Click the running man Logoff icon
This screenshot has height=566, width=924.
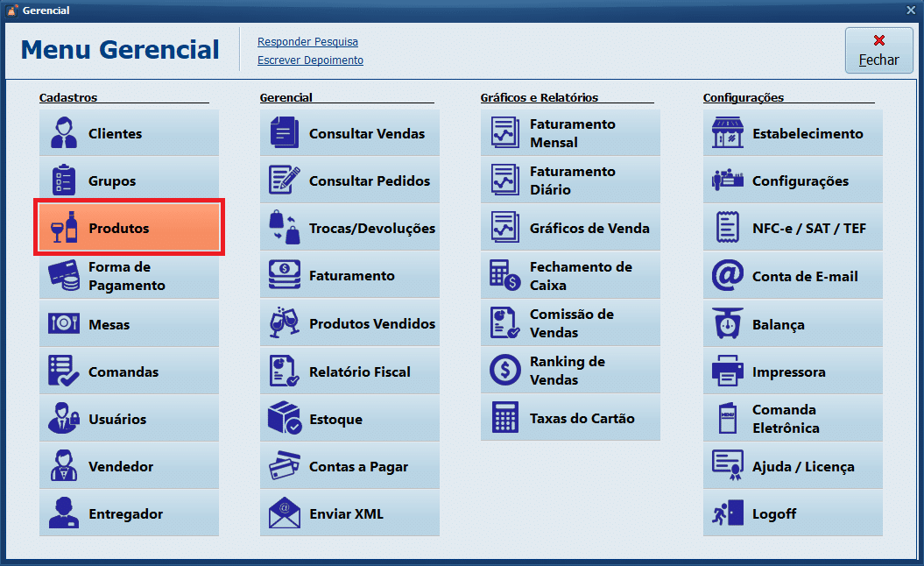point(727,513)
